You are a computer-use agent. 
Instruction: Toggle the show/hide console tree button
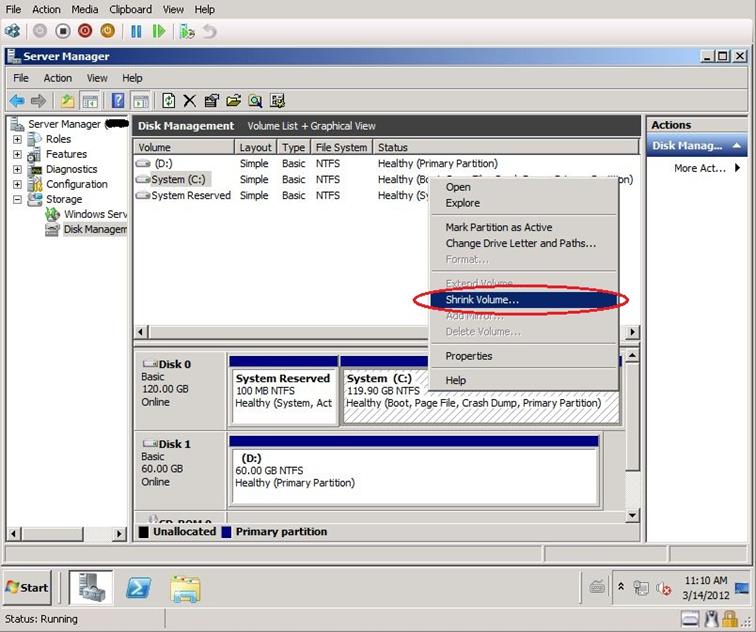coord(89,100)
